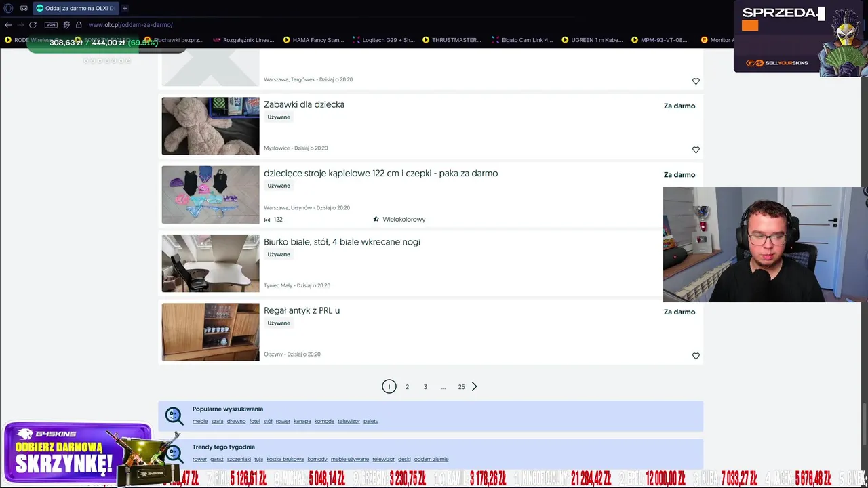
Task: Open the white desk listing thumbnail
Action: tap(210, 264)
